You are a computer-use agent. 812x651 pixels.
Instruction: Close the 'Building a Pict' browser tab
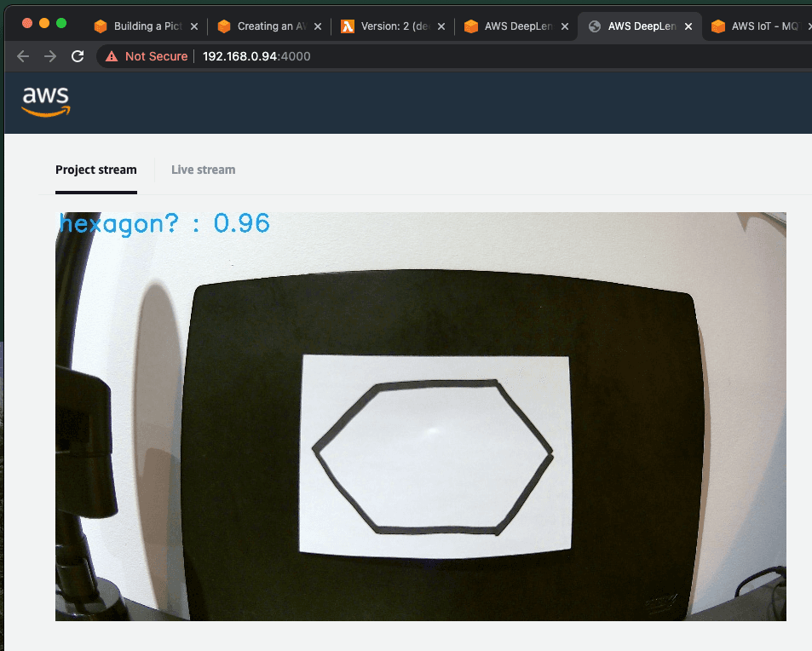(193, 26)
